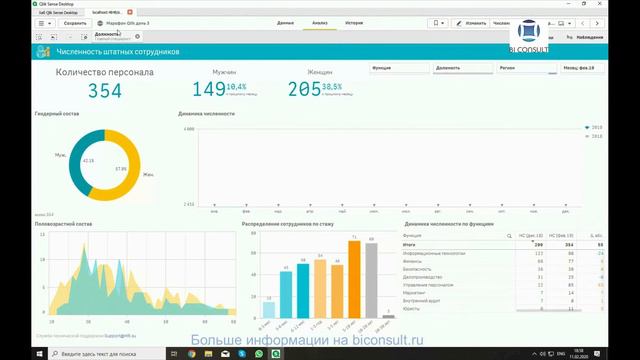The width and height of the screenshot is (640, 360).
Task: Open File Explorer from the taskbar
Action: (x=208, y=354)
